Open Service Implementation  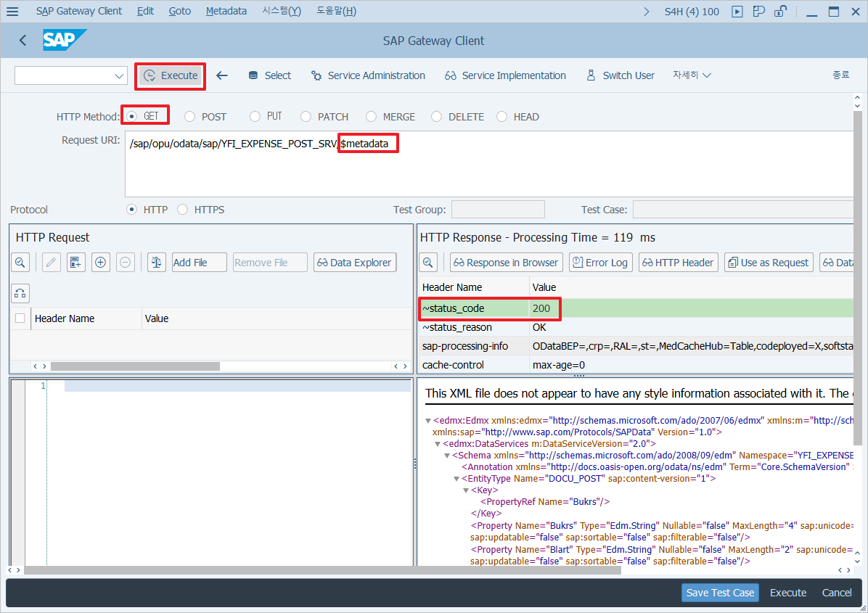click(x=505, y=75)
